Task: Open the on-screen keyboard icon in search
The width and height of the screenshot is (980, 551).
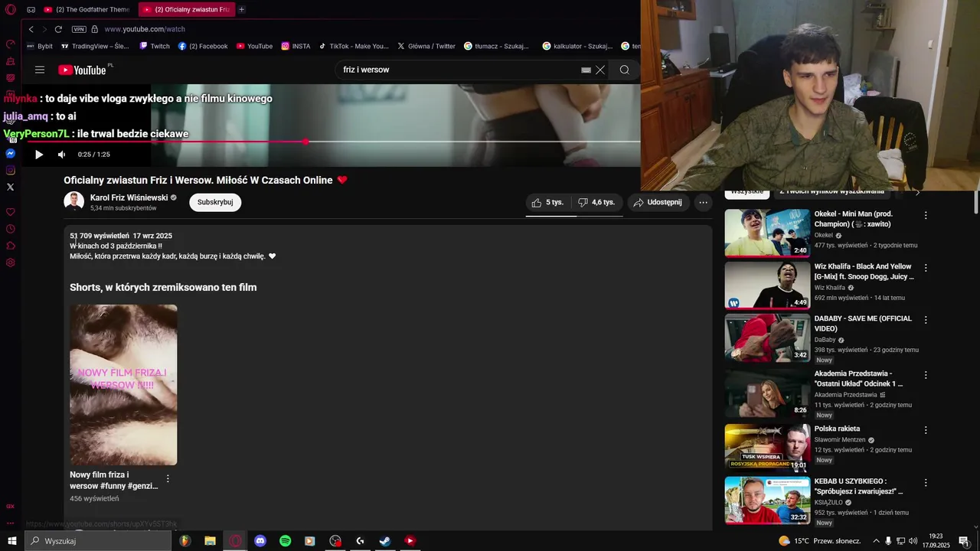Action: coord(586,70)
